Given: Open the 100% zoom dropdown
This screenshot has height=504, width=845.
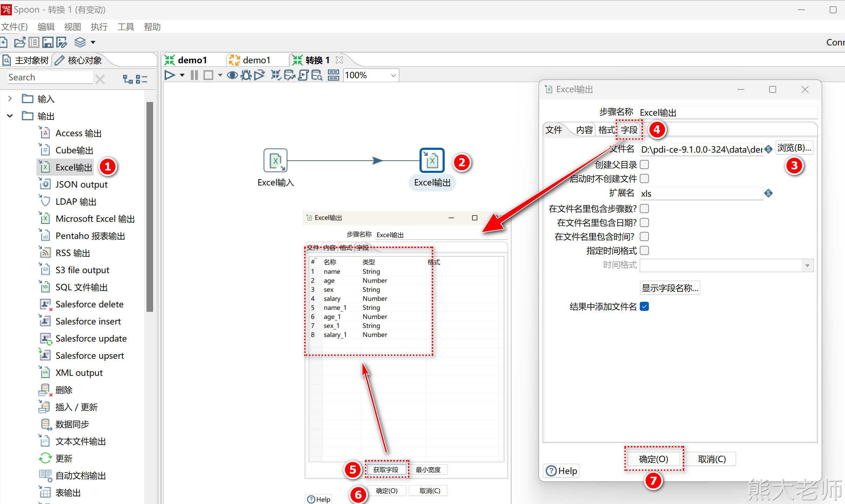Looking at the screenshot, I should [x=393, y=75].
